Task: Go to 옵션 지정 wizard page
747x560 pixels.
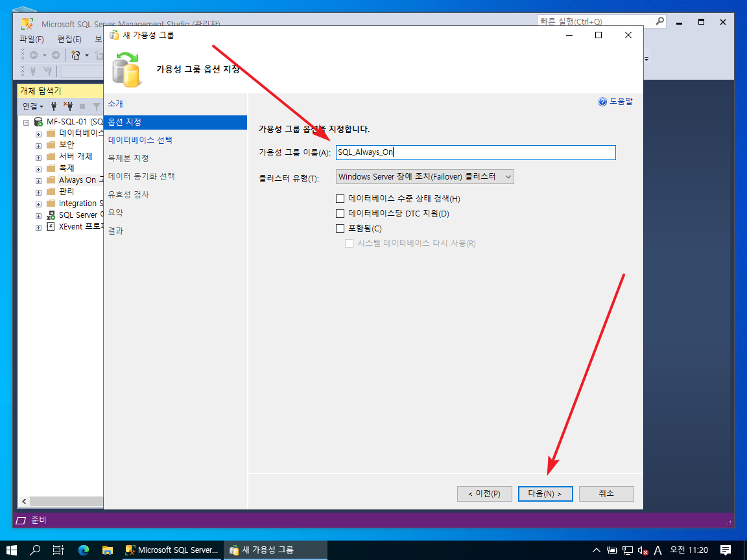Action: [x=175, y=122]
